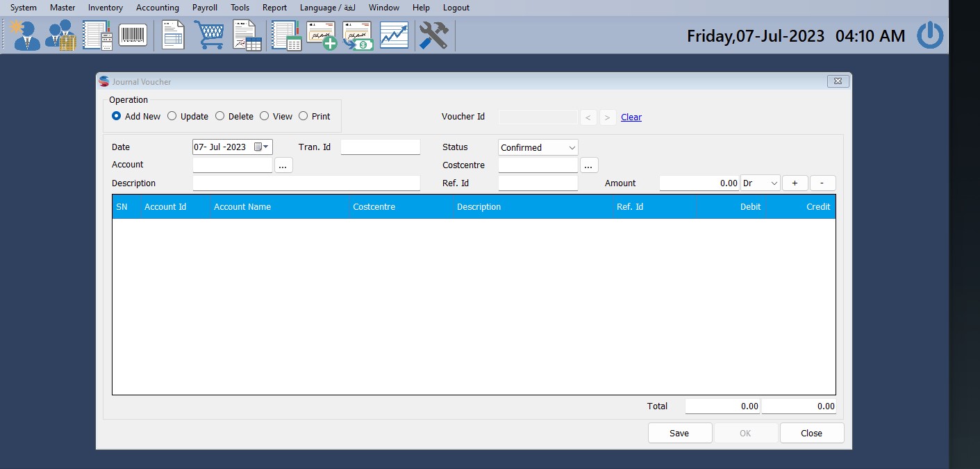Browse with the Costcentre ellipsis button
The height and width of the screenshot is (469, 980).
point(589,165)
